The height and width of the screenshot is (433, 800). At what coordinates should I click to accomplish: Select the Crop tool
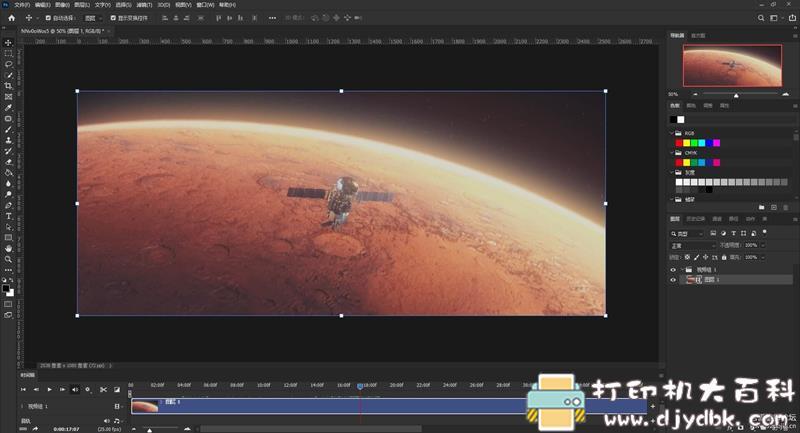point(8,86)
